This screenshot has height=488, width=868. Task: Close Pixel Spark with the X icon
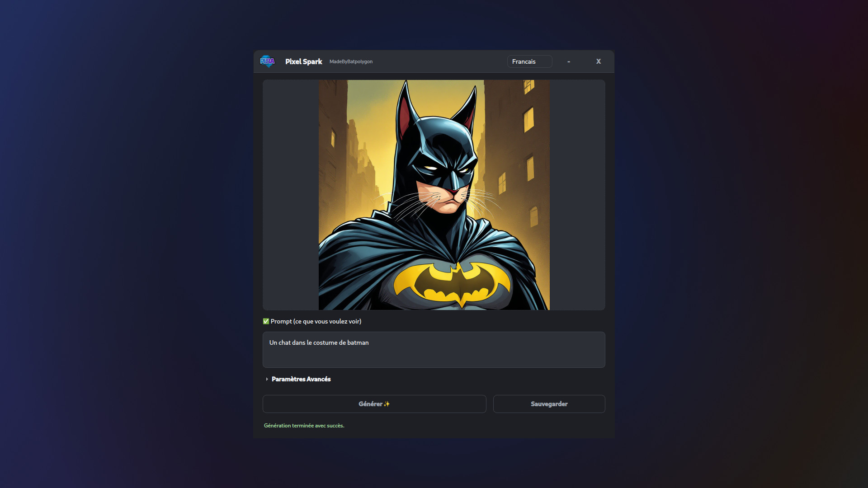(x=598, y=61)
